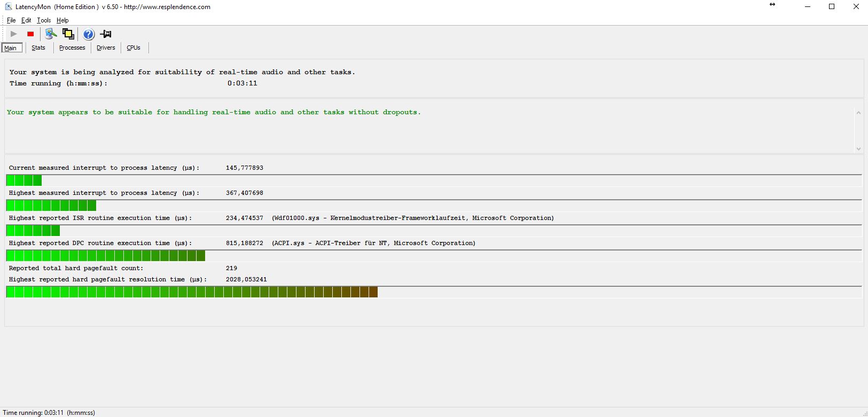Viewport: 868px width, 417px height.
Task: Switch to the Drivers tab
Action: (x=106, y=48)
